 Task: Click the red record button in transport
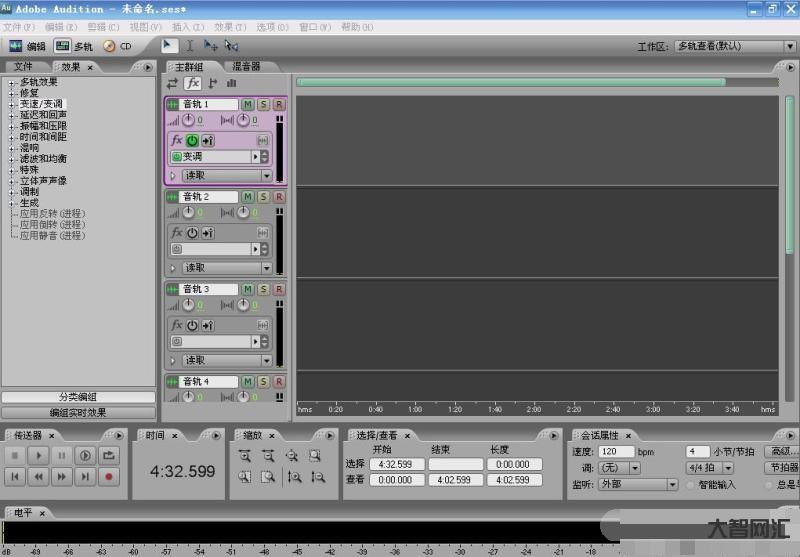pyautogui.click(x=109, y=477)
